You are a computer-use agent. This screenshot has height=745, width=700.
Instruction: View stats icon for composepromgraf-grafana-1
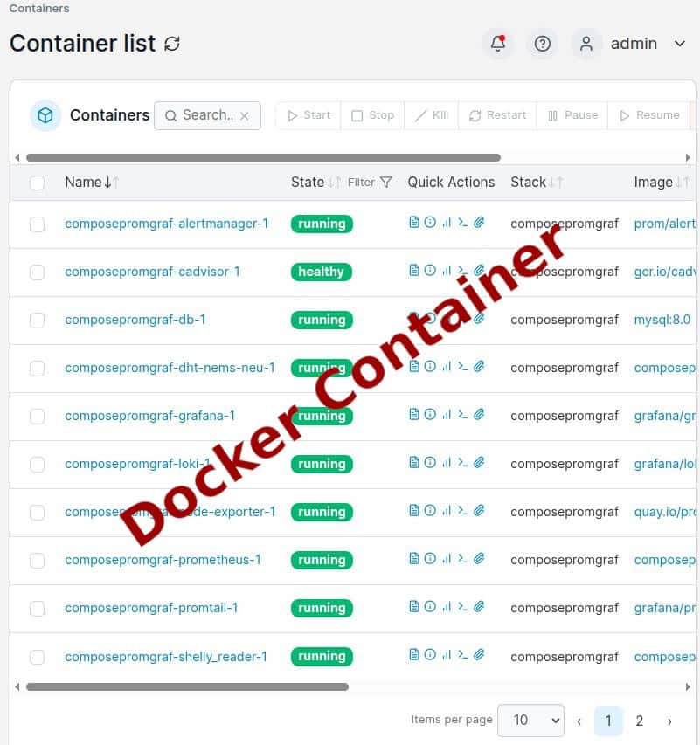(447, 415)
